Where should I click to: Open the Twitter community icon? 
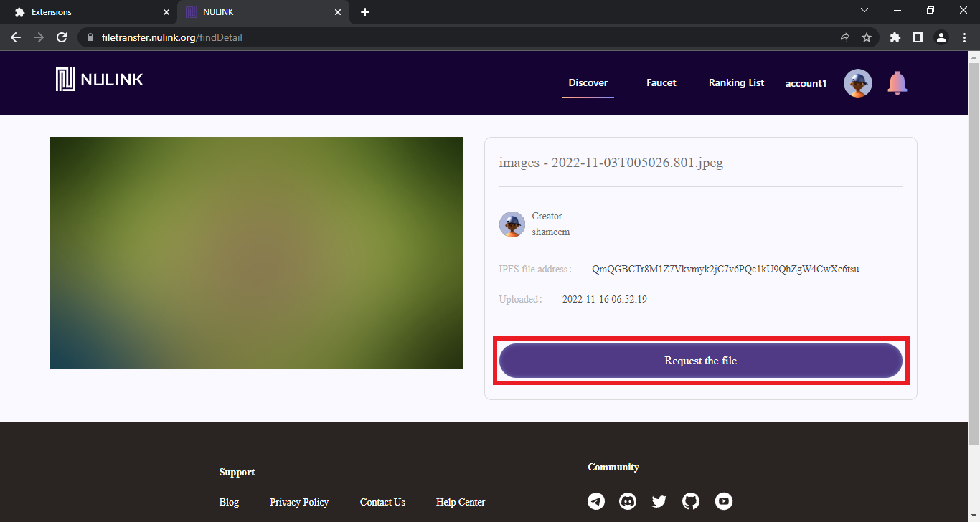pos(659,501)
